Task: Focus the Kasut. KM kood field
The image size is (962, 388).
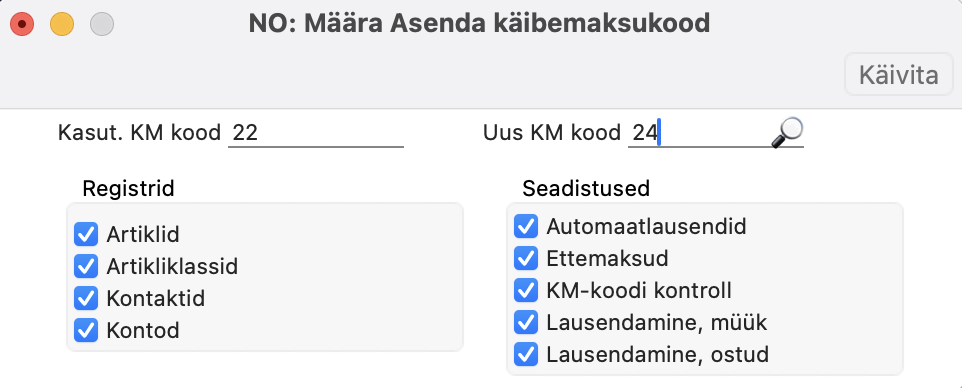Action: coord(315,133)
